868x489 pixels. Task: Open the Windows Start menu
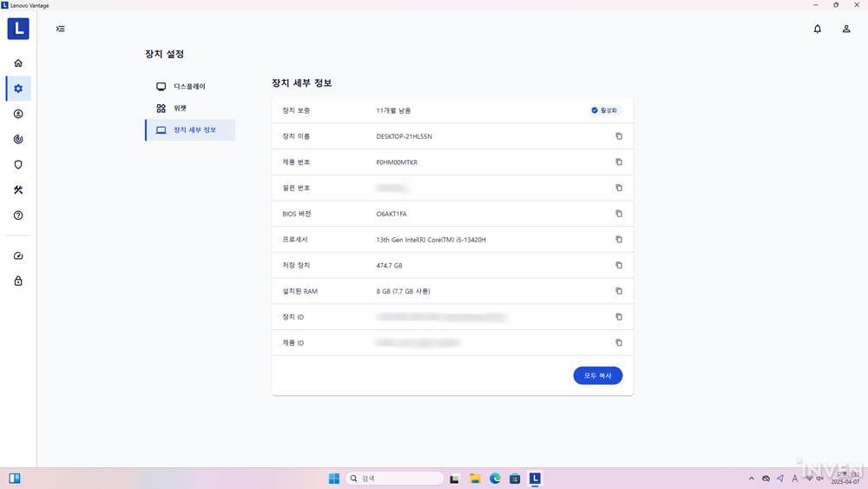334,479
